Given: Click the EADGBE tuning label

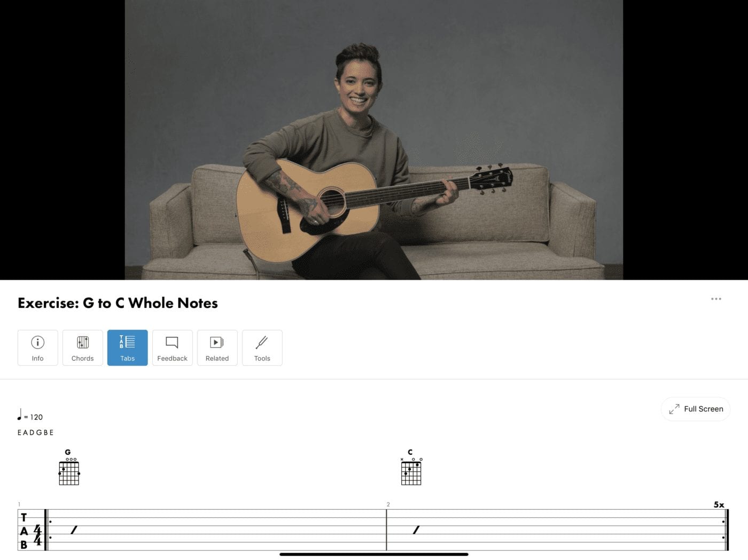Looking at the screenshot, I should (x=36, y=432).
